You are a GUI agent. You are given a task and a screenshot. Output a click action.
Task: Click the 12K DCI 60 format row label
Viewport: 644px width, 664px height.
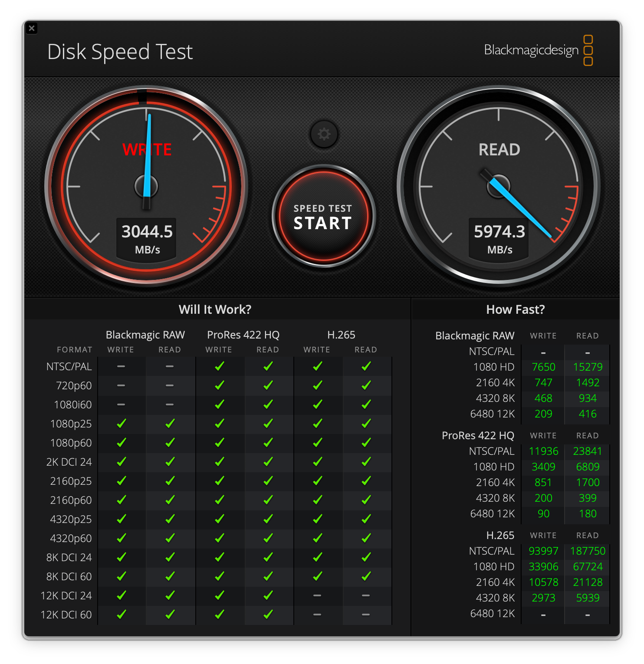66,615
